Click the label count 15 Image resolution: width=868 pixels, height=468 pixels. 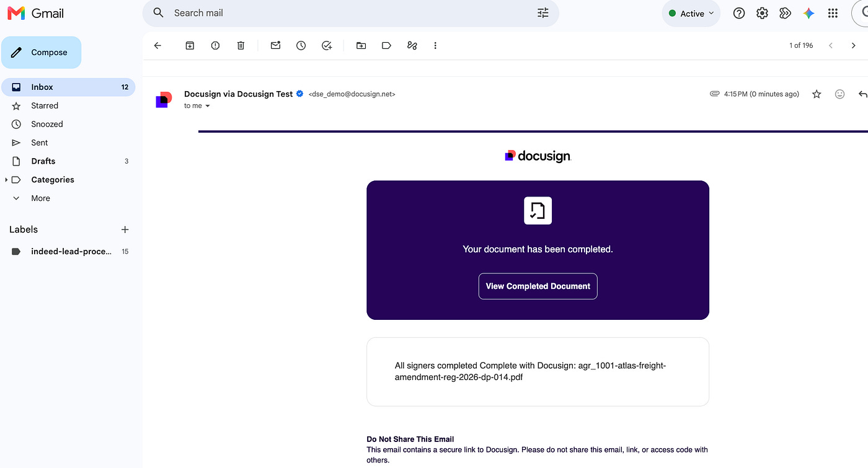[x=125, y=252]
